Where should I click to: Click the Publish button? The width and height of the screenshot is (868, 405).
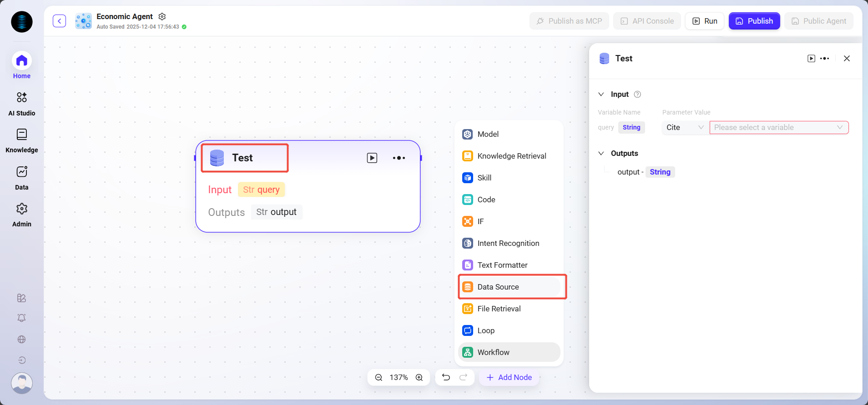coord(754,21)
